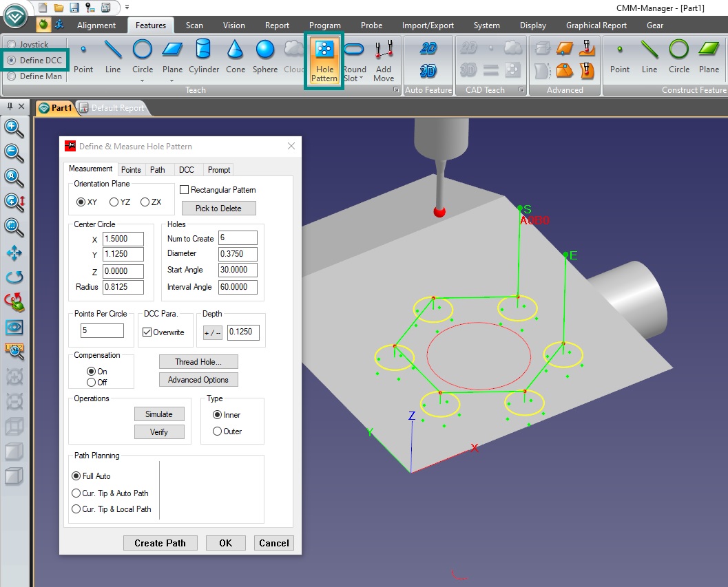The width and height of the screenshot is (728, 587).
Task: Click the Verify button
Action: [159, 432]
